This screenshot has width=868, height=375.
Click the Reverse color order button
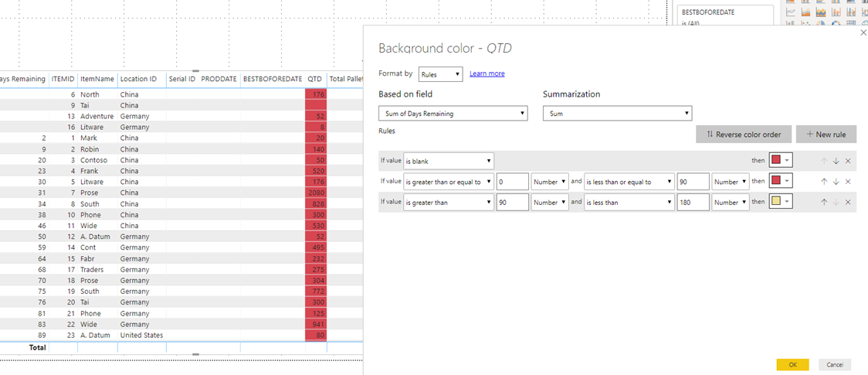click(x=744, y=134)
